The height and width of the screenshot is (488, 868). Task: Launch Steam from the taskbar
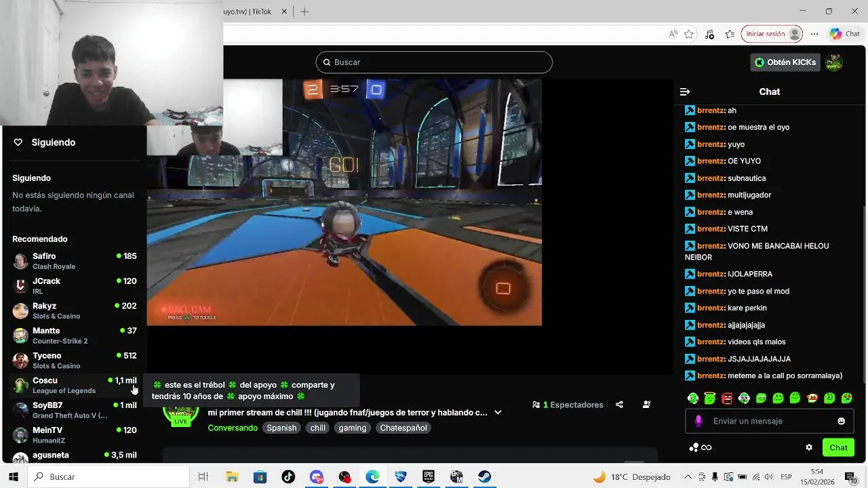click(484, 476)
